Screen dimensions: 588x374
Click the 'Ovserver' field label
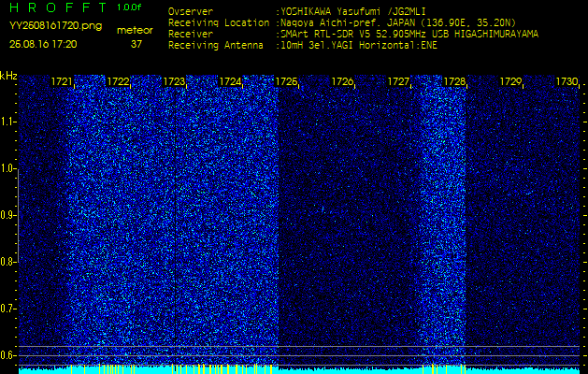[x=191, y=11]
